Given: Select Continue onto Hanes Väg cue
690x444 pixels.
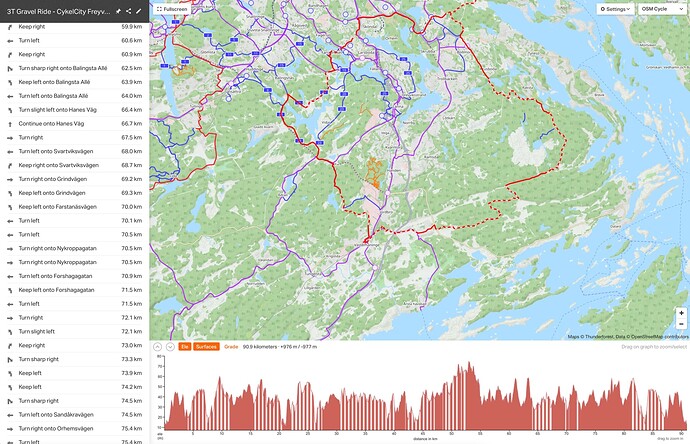Looking at the screenshot, I should click(x=74, y=124).
